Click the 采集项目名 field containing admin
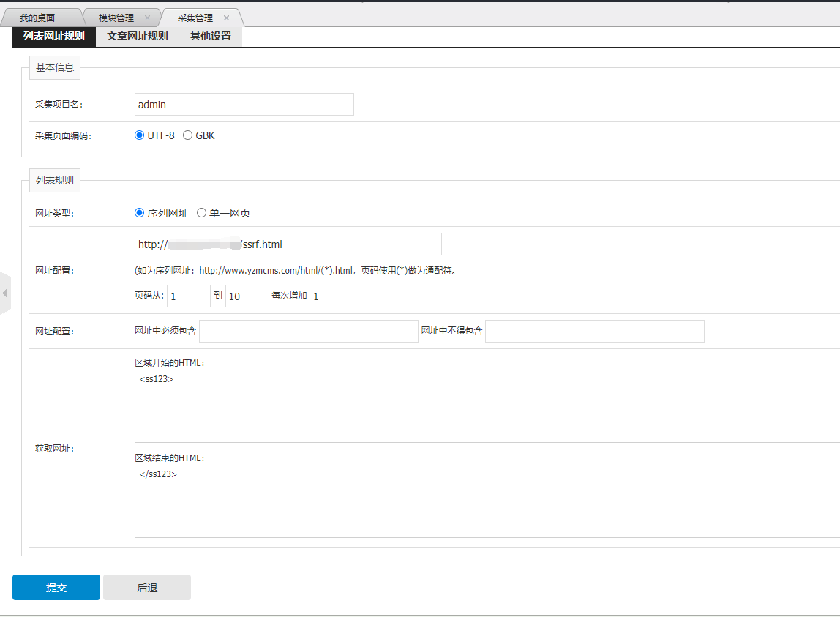The width and height of the screenshot is (840, 617). tap(244, 105)
